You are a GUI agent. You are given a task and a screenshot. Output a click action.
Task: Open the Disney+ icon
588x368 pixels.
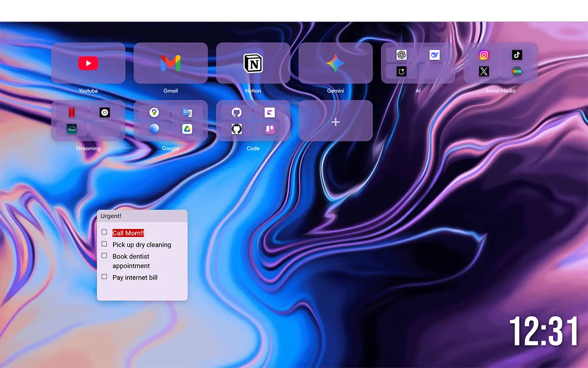coord(72,129)
